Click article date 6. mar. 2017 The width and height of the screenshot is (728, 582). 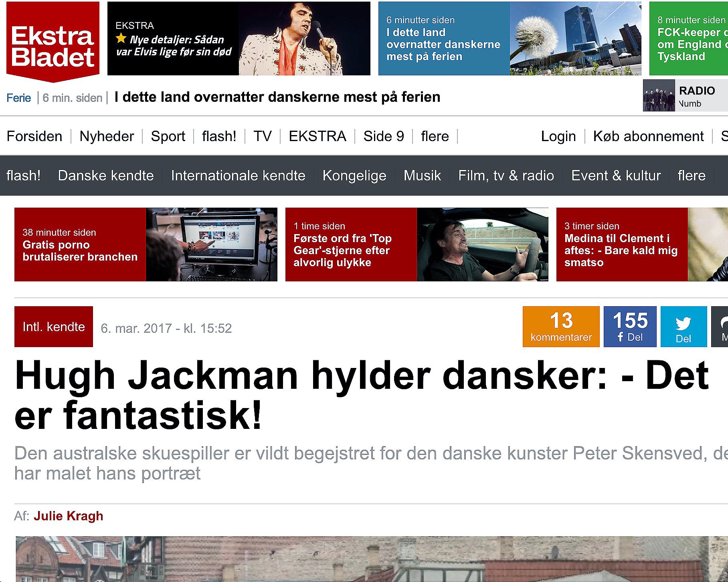166,328
